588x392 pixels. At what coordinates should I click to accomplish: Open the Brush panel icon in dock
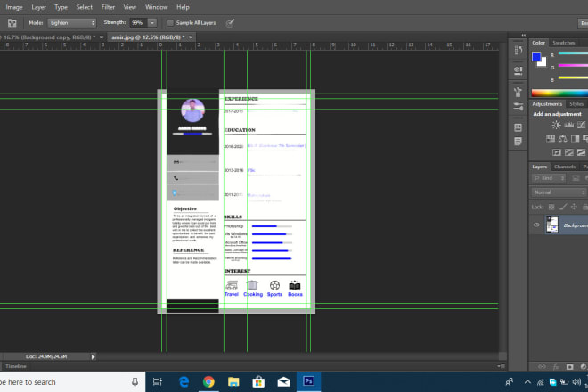tap(519, 92)
